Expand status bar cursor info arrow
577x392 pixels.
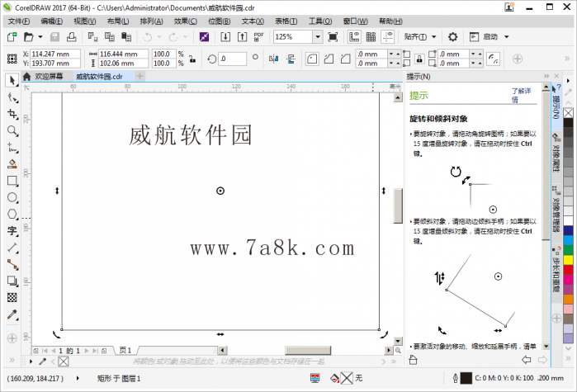[x=78, y=378]
